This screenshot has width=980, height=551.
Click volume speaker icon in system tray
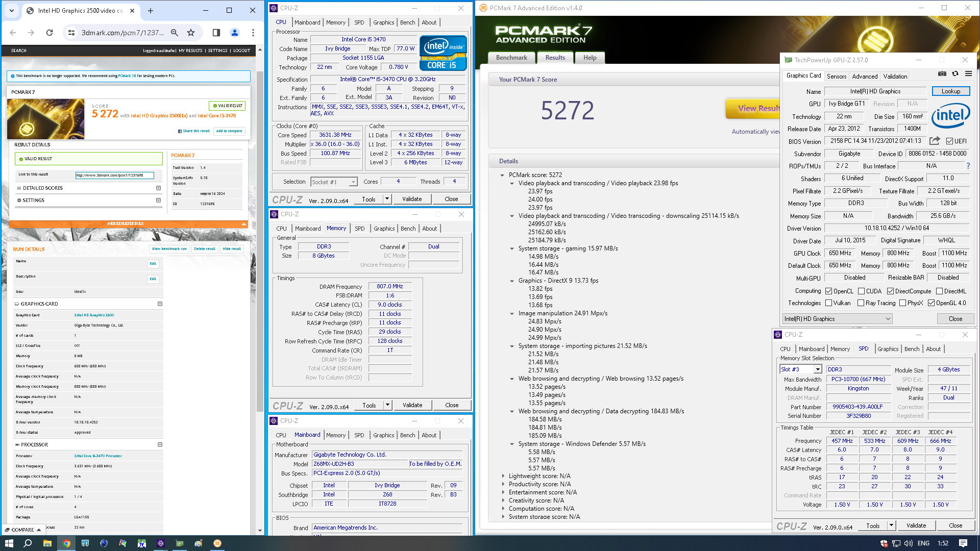tap(909, 543)
